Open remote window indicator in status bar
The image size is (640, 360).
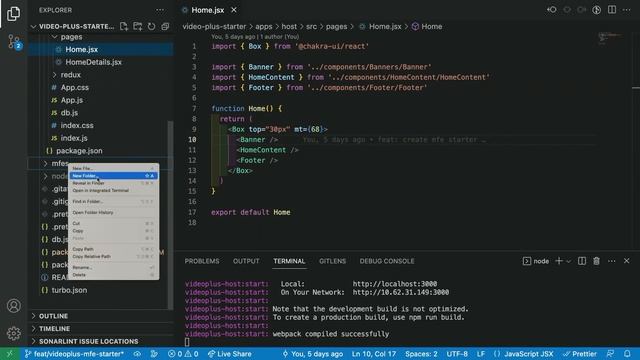click(9, 354)
